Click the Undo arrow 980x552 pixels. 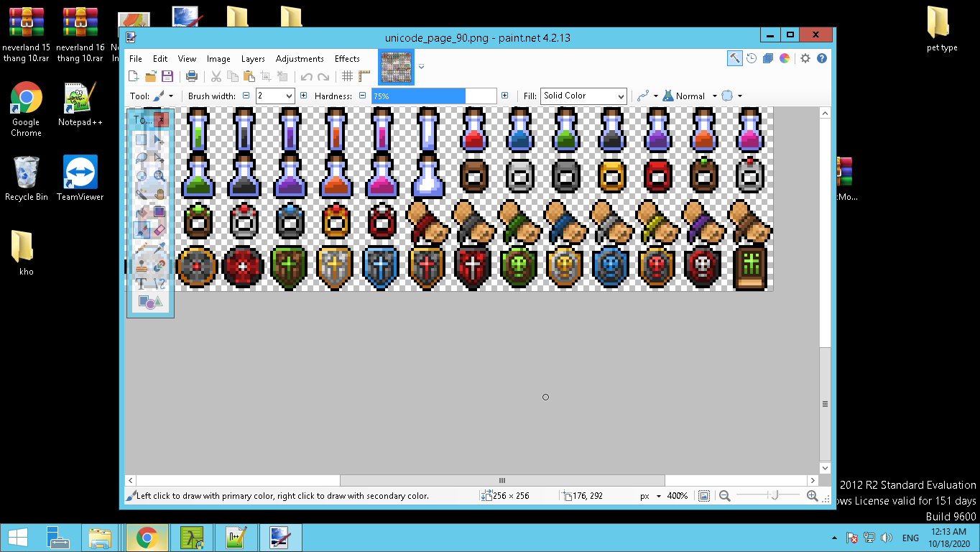(x=306, y=76)
